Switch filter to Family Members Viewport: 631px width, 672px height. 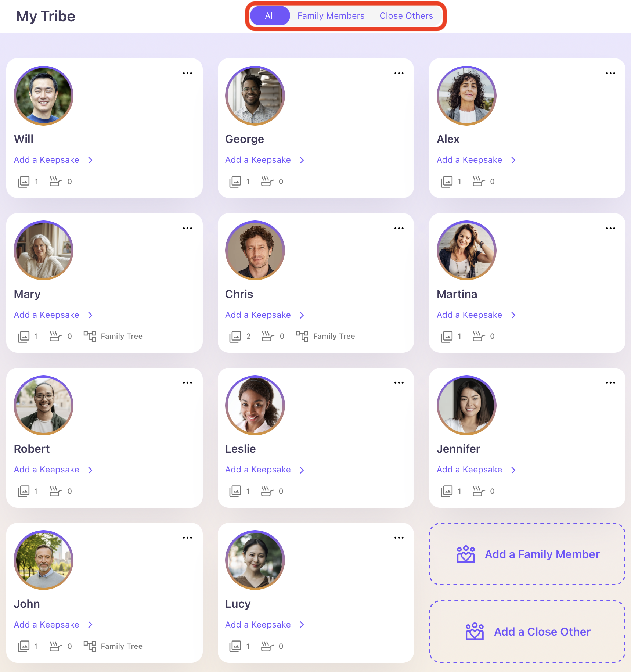click(x=331, y=16)
